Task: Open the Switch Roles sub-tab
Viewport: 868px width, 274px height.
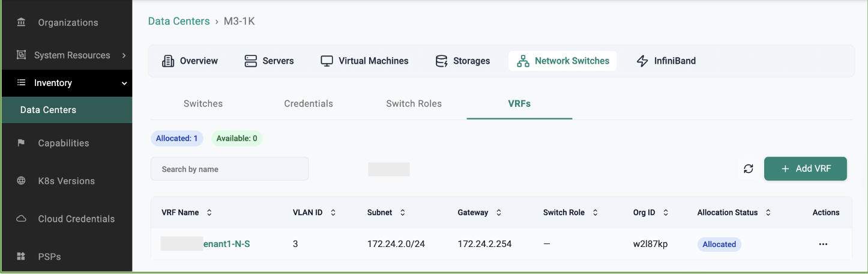Action: point(414,104)
